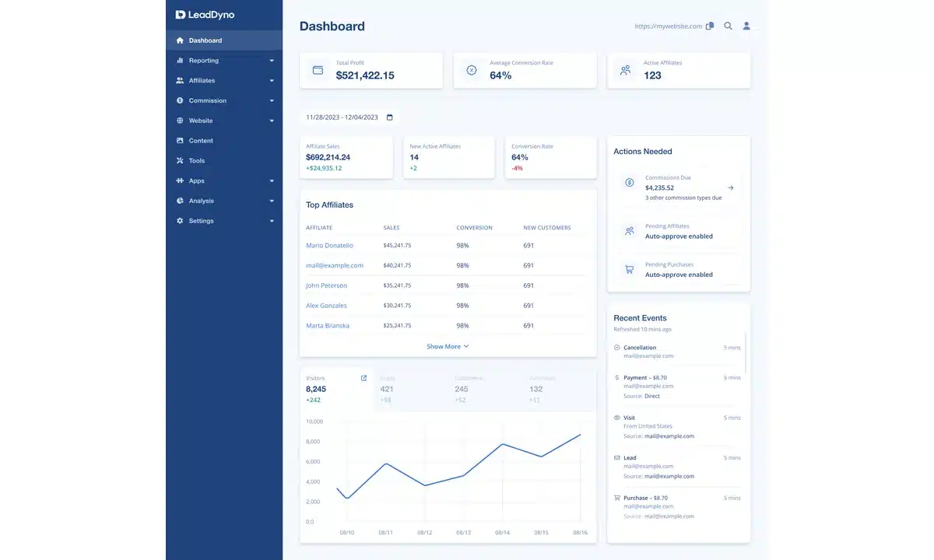Click the Affiliate Sales $692,214.24 card
The image size is (934, 560).
click(346, 157)
